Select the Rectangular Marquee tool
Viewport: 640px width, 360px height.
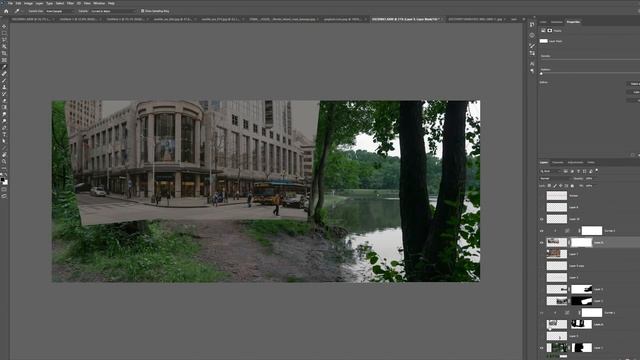(4, 33)
